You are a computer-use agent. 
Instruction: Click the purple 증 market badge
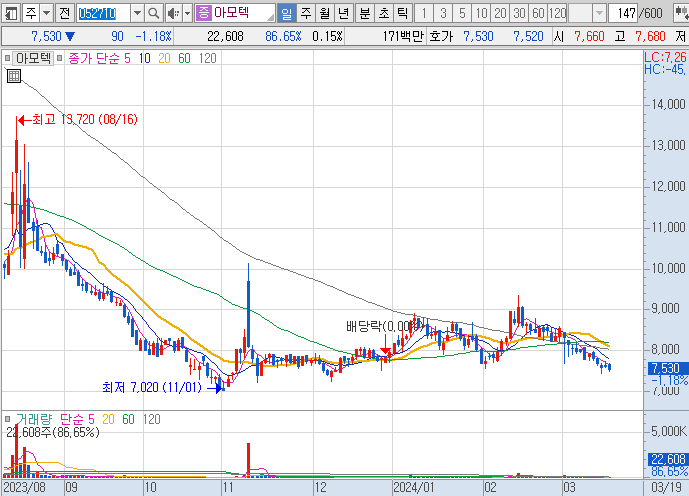point(203,13)
